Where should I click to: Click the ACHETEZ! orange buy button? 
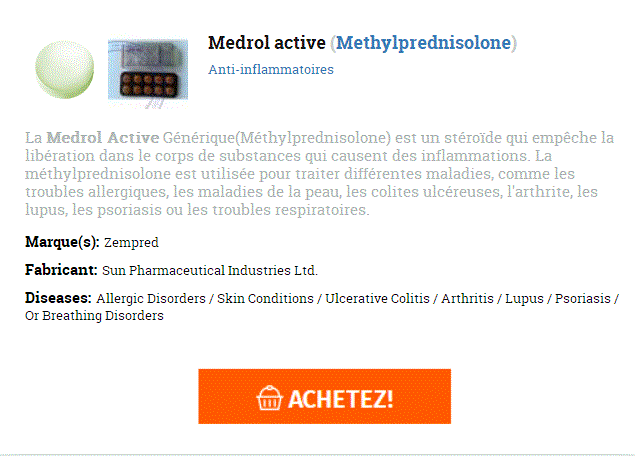click(x=324, y=396)
